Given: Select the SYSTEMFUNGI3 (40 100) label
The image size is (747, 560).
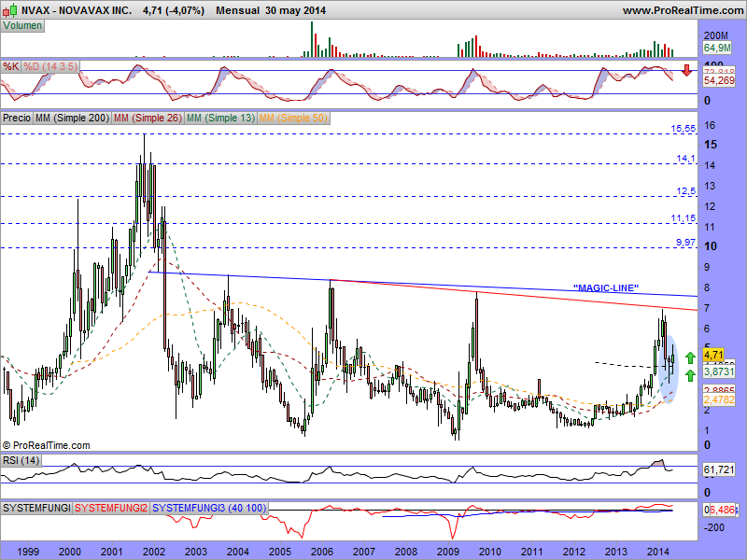Looking at the screenshot, I should (x=209, y=508).
